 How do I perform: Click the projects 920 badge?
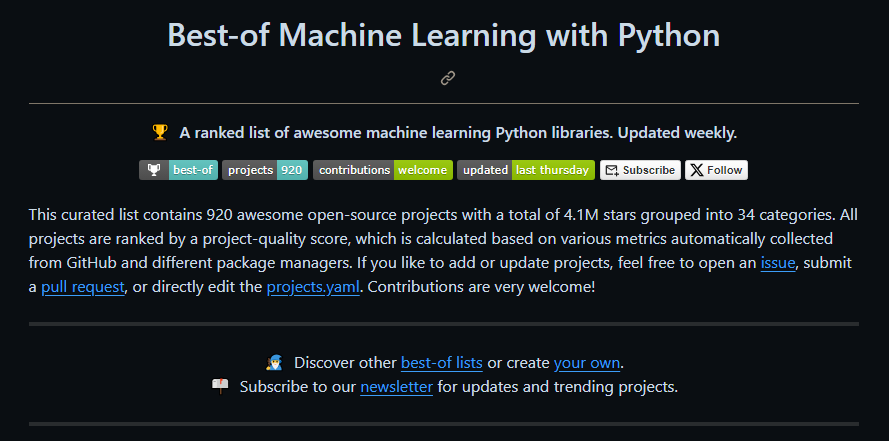(x=265, y=170)
